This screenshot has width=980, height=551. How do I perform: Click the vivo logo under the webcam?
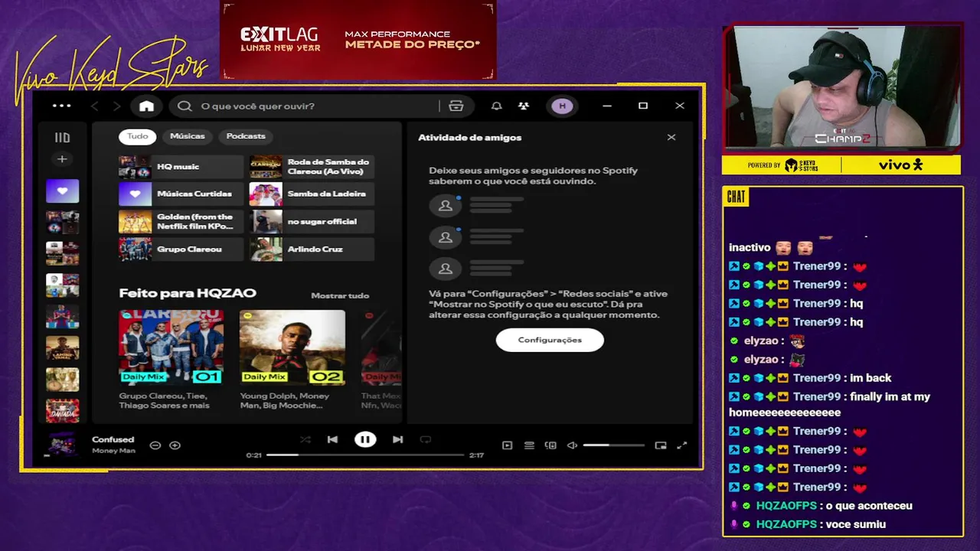[900, 165]
